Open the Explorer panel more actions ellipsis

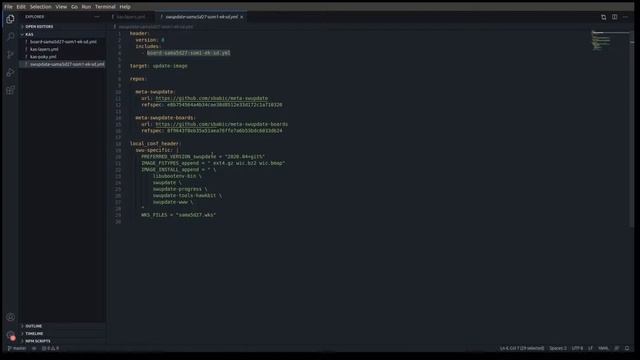97,17
